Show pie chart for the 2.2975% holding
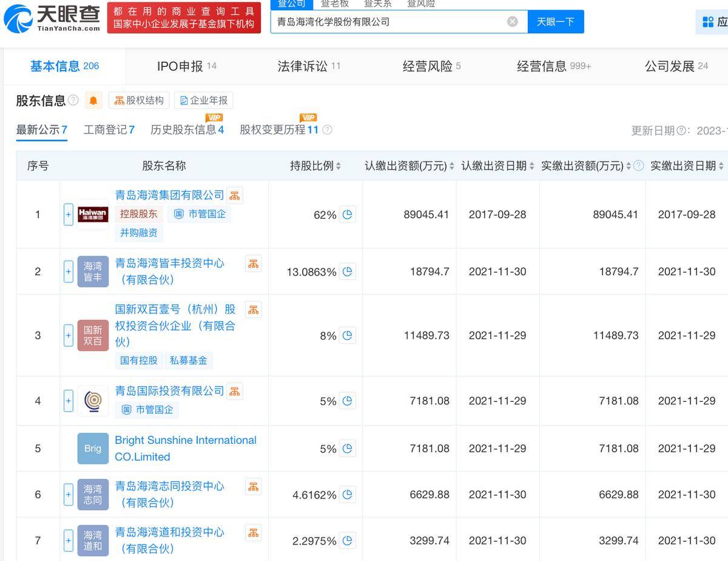The width and height of the screenshot is (728, 561). click(x=348, y=540)
